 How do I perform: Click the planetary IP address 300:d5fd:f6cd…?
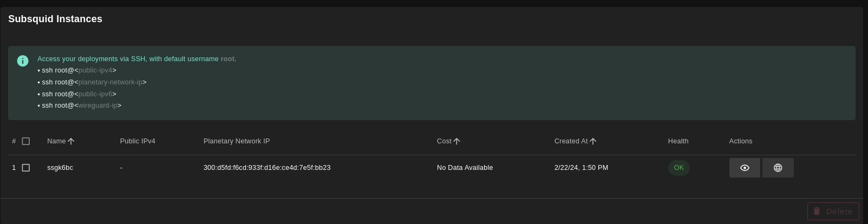[x=267, y=168]
